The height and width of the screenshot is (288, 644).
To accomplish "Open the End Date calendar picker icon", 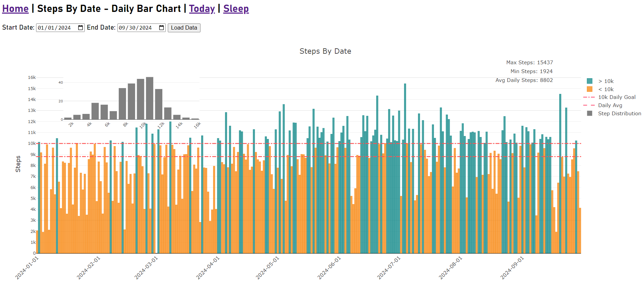I will pos(161,28).
